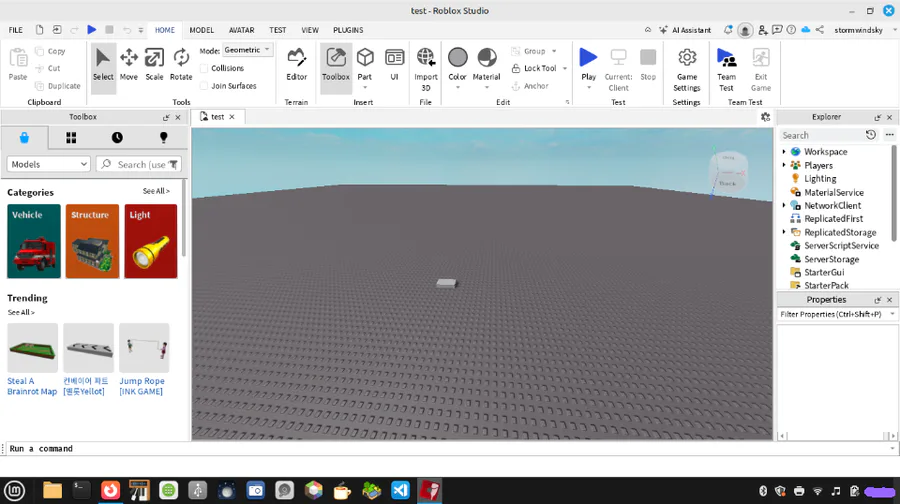Open the Vehicle category card
This screenshot has height=504, width=900.
tap(34, 241)
